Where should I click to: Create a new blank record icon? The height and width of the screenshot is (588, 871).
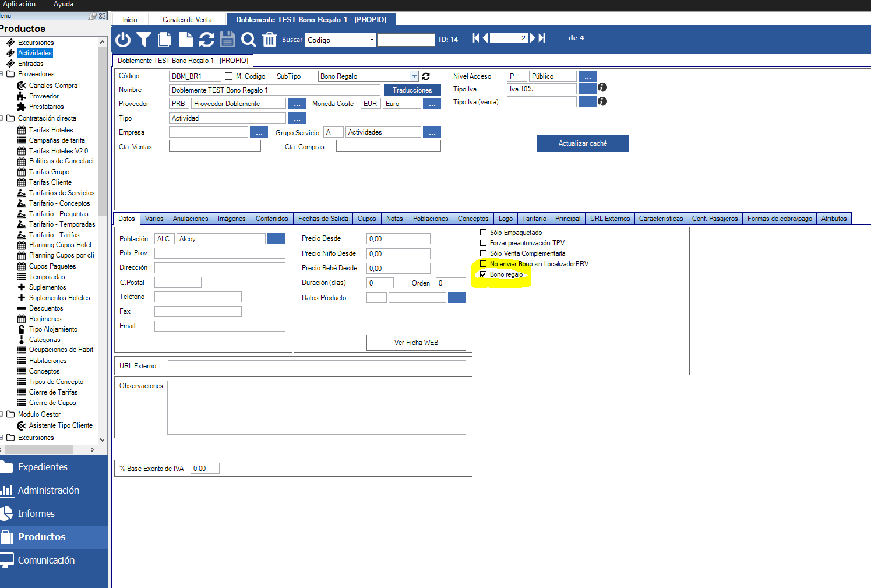[x=185, y=40]
